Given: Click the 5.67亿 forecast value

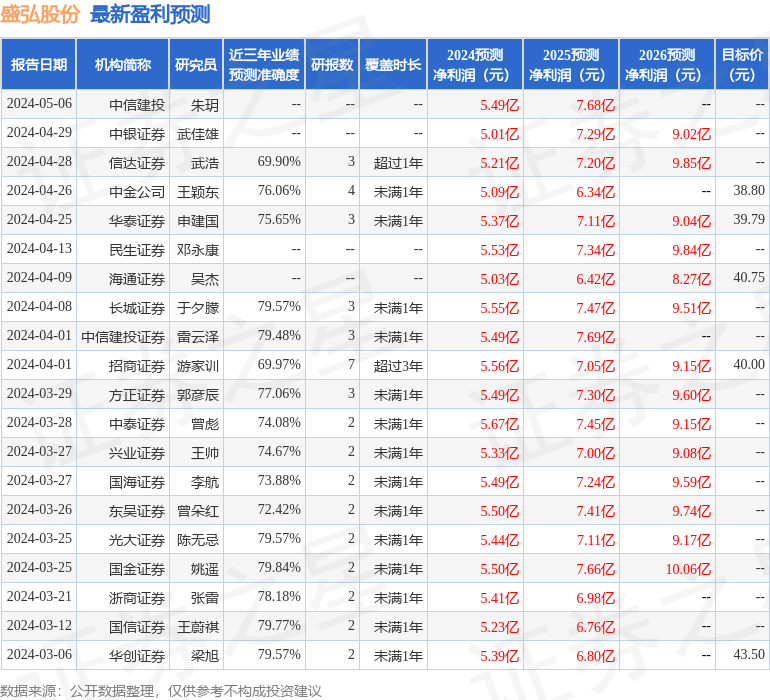Looking at the screenshot, I should coord(499,423).
